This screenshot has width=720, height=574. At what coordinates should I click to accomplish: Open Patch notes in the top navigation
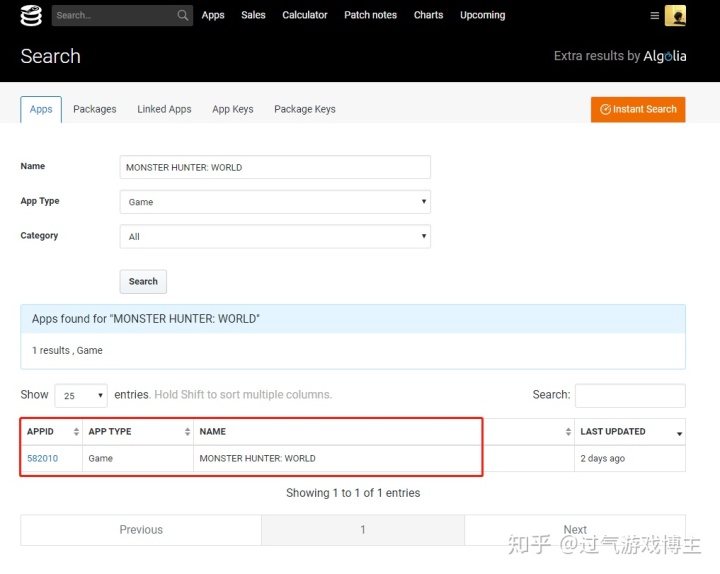coord(371,15)
